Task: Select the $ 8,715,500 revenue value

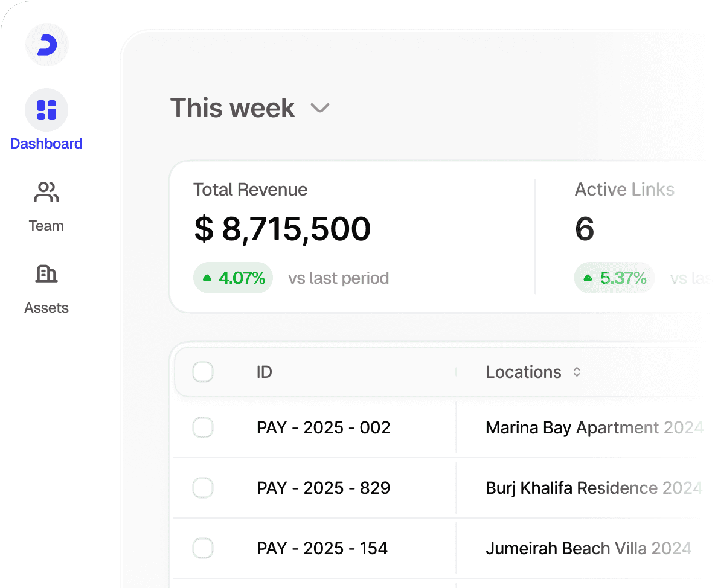Action: [x=282, y=228]
